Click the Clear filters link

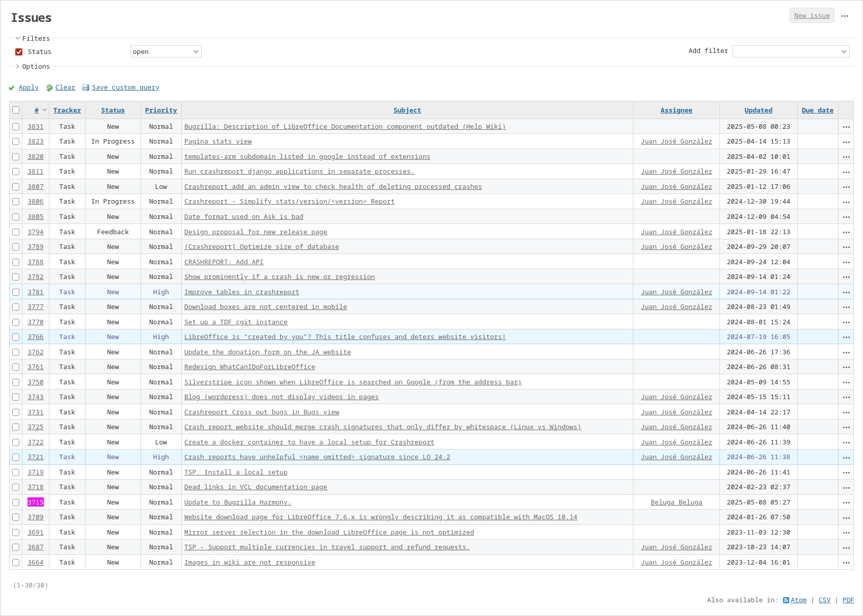(x=65, y=88)
